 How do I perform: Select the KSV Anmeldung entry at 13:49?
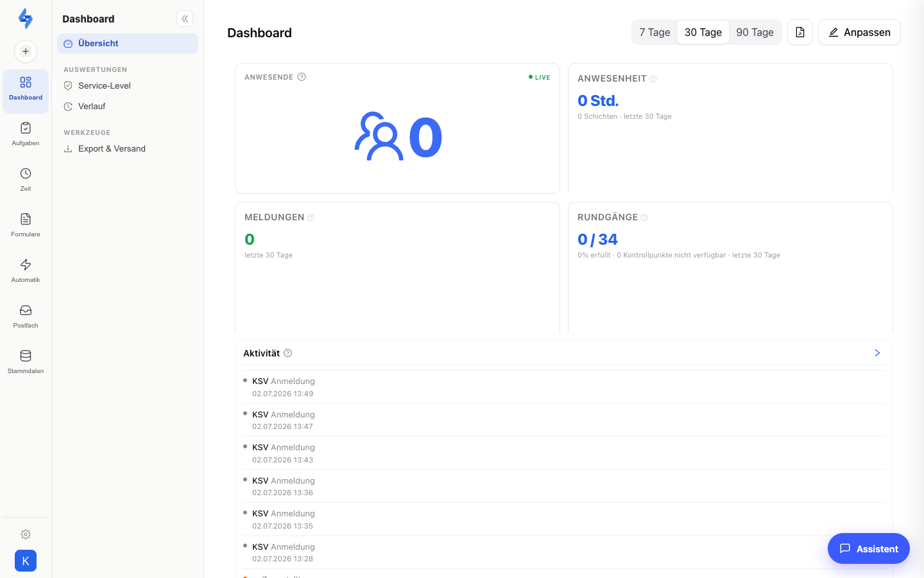564,387
